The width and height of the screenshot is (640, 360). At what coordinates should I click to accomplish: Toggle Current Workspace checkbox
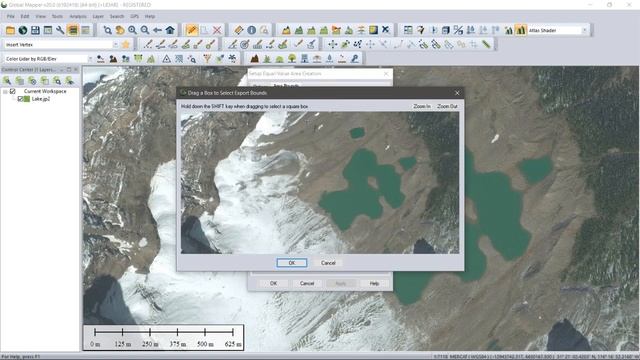pyautogui.click(x=13, y=91)
